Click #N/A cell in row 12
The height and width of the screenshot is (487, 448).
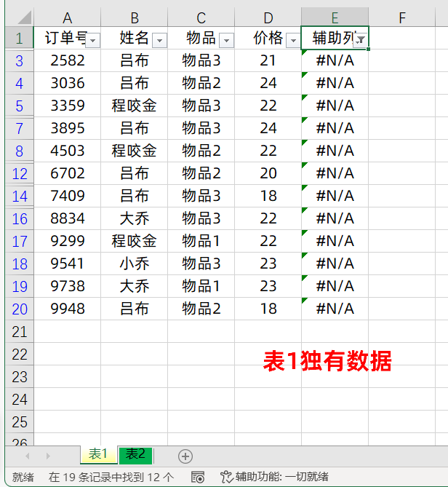pyautogui.click(x=335, y=173)
